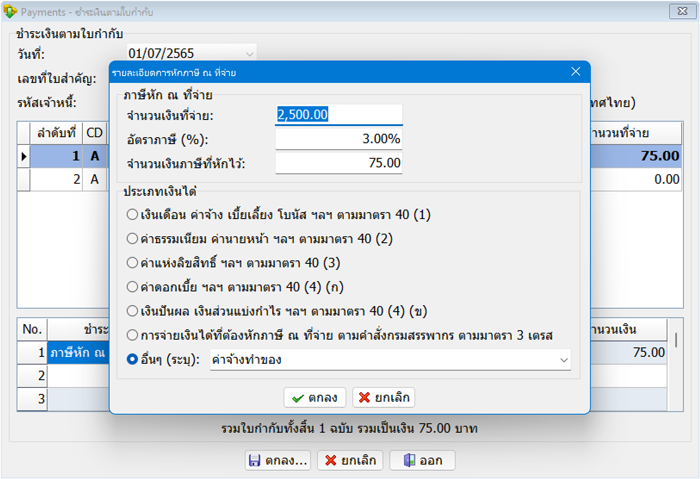Click the จำนวนเงินที่จ่าย amount field
Screen dimensions: 700x479
pos(339,115)
